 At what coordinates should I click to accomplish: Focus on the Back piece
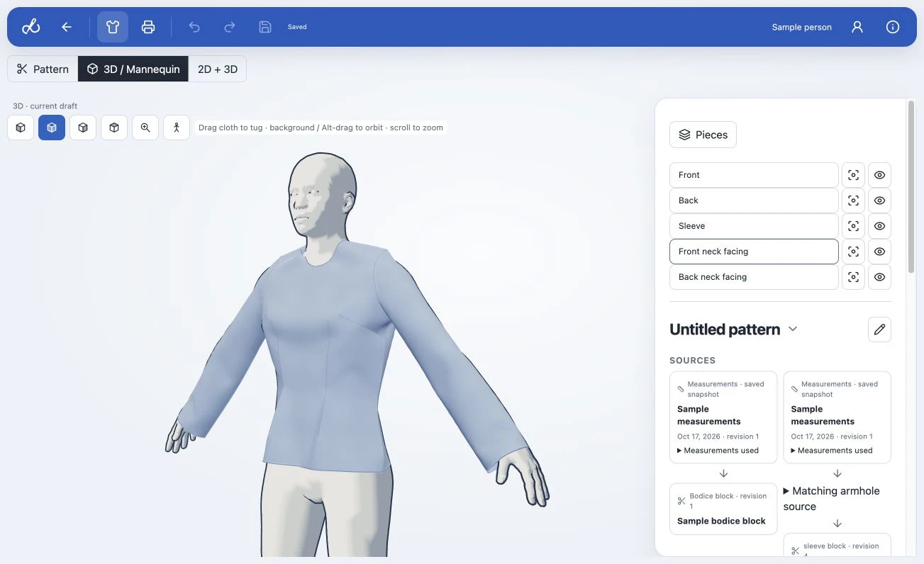click(x=853, y=201)
